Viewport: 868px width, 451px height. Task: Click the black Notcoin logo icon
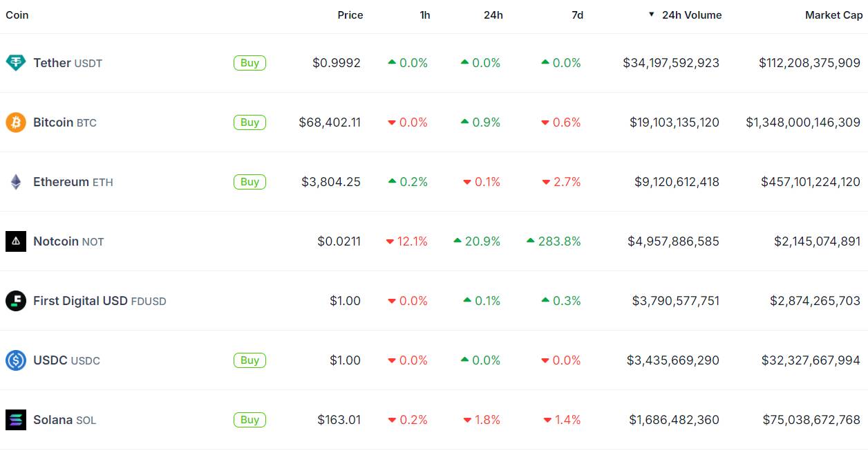point(16,241)
